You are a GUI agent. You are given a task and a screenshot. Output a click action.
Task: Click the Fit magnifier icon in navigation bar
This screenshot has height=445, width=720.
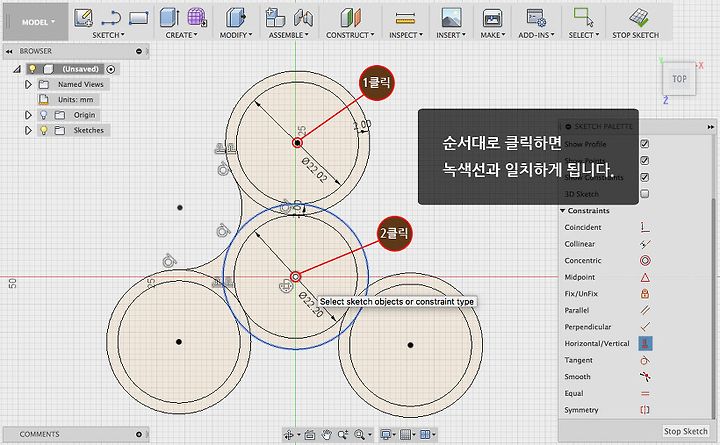[359, 434]
